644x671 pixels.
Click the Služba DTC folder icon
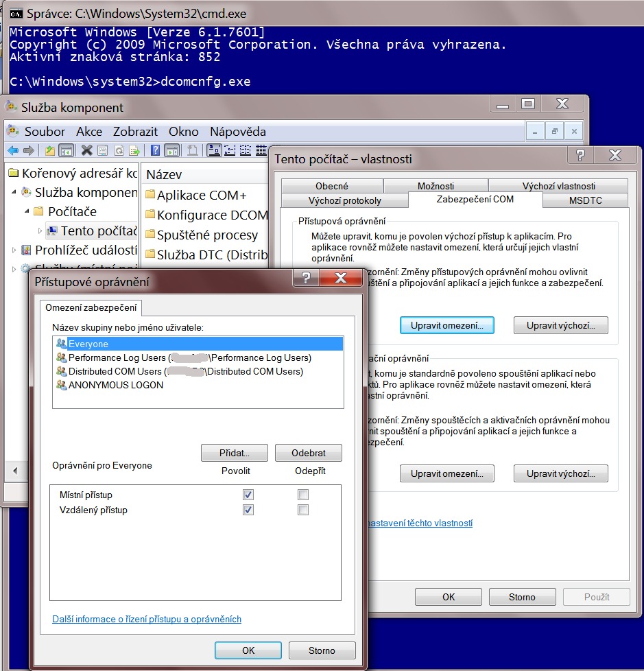pyautogui.click(x=150, y=254)
